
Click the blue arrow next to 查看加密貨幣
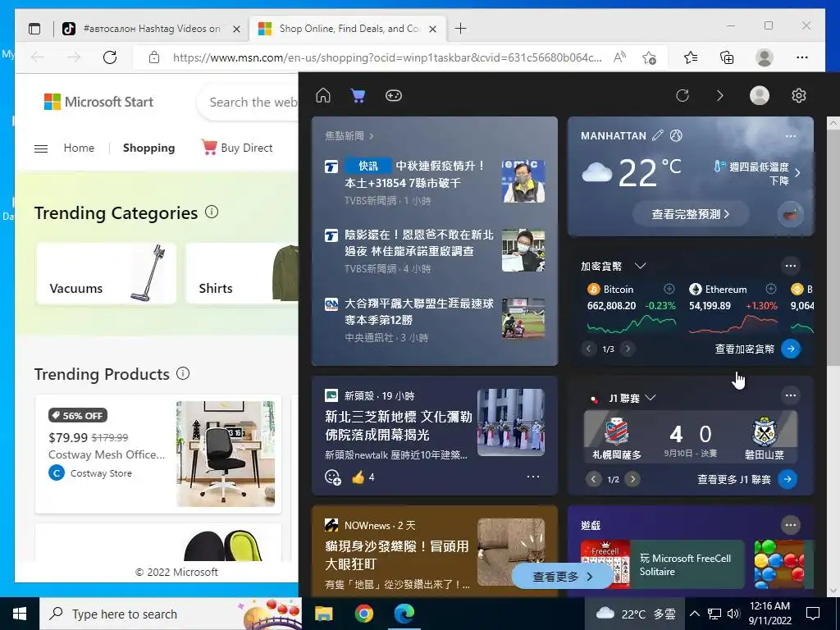coord(791,349)
